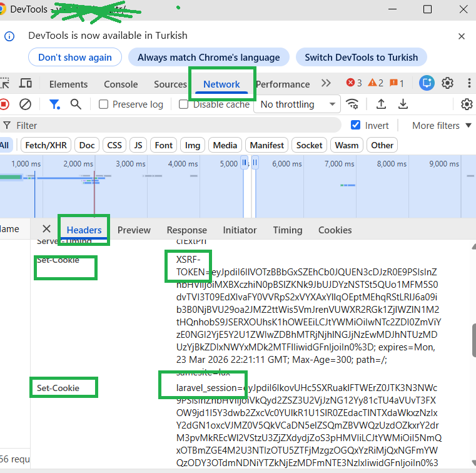Filter requests by Doc
The width and height of the screenshot is (476, 473).
(87, 145)
